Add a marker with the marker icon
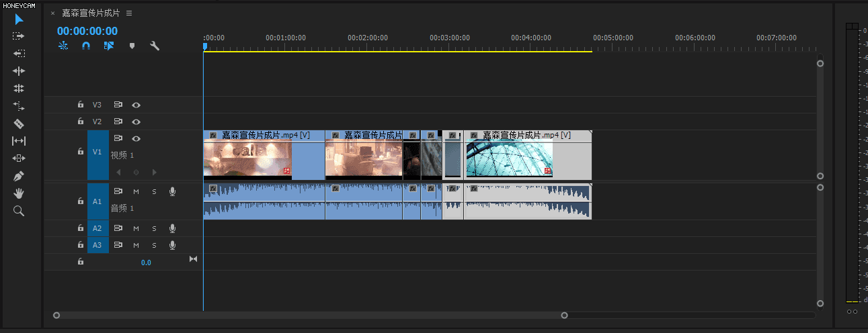The width and height of the screenshot is (868, 333). 132,46
